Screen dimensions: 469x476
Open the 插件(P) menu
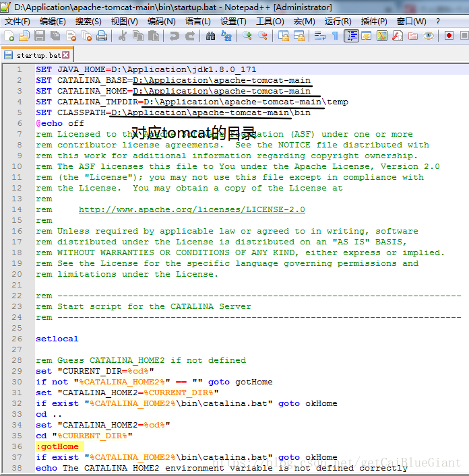374,22
